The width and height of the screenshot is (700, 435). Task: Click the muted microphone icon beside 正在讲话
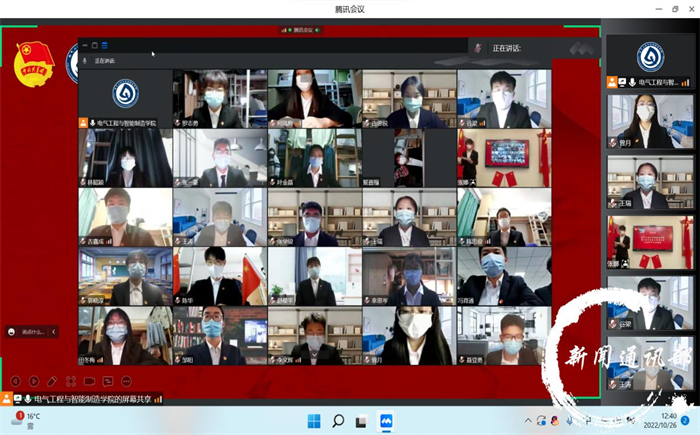(478, 48)
